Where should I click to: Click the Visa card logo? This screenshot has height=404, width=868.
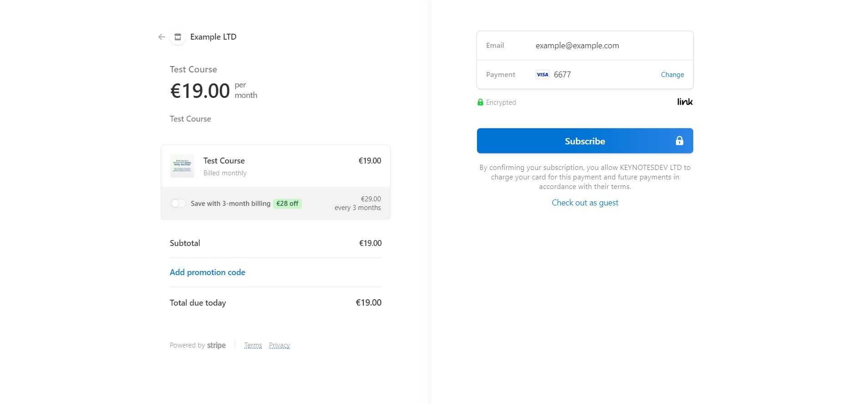(542, 75)
